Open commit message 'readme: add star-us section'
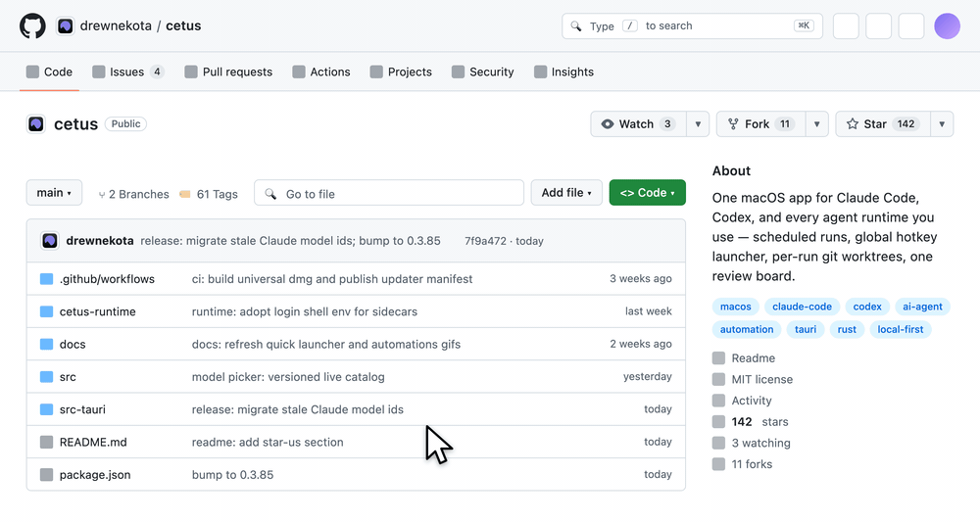Screen dimensions: 980x522 [x=268, y=442]
